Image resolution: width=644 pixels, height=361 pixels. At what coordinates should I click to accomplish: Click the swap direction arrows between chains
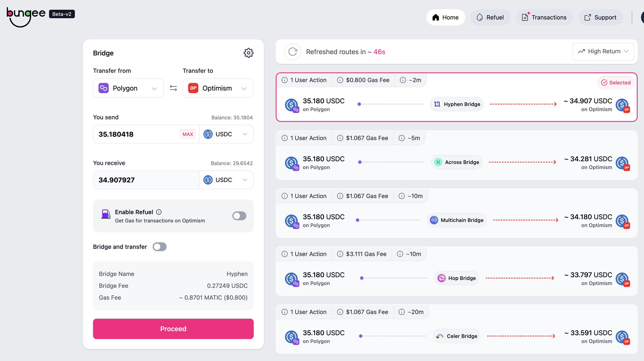pyautogui.click(x=173, y=88)
